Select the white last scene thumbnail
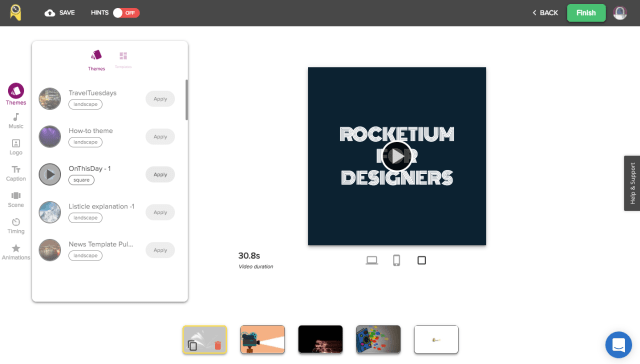 (436, 340)
